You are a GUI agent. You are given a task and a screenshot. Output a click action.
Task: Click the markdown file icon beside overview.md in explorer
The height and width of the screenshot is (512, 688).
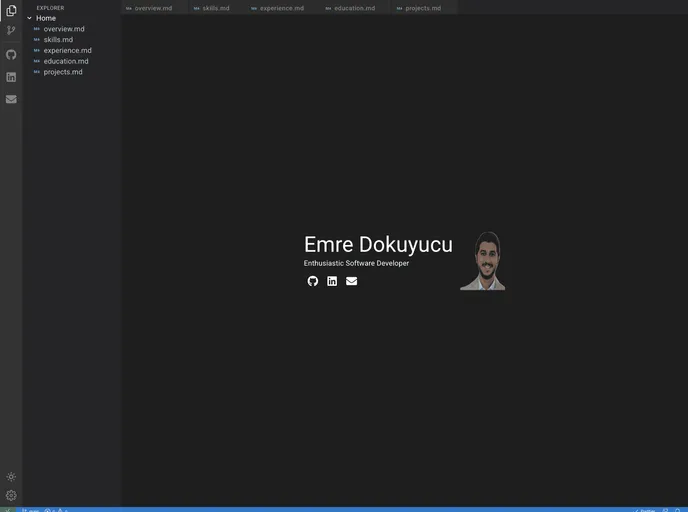[37, 29]
